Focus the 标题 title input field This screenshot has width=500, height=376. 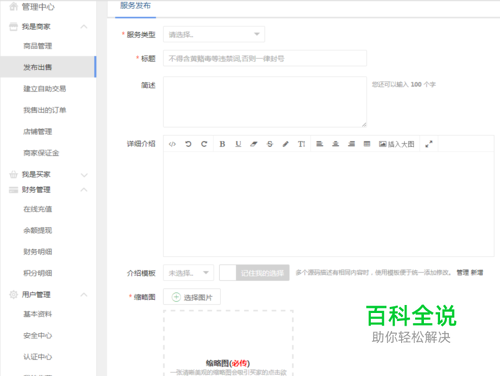[x=265, y=58]
